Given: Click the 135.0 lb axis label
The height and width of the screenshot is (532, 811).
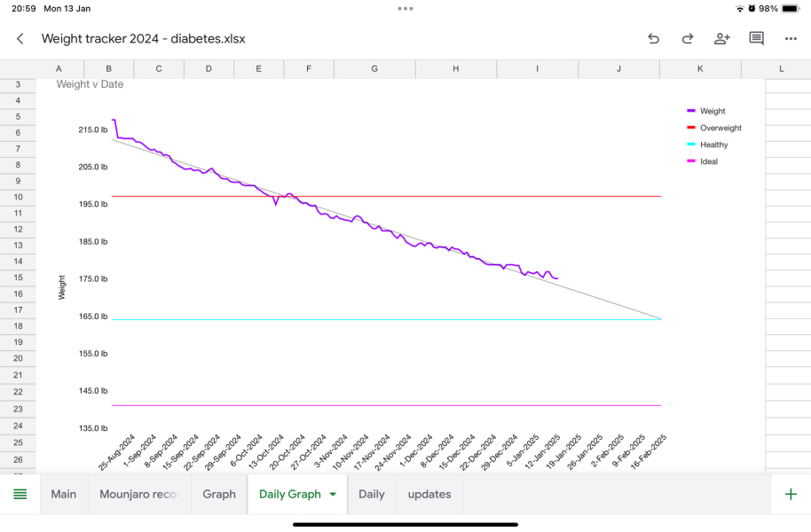Looking at the screenshot, I should [x=93, y=428].
